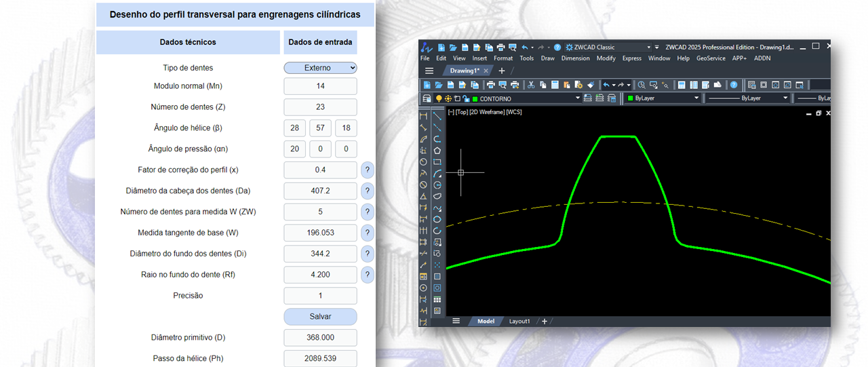The height and width of the screenshot is (367, 868).
Task: Click the Salvar button
Action: [x=320, y=317]
